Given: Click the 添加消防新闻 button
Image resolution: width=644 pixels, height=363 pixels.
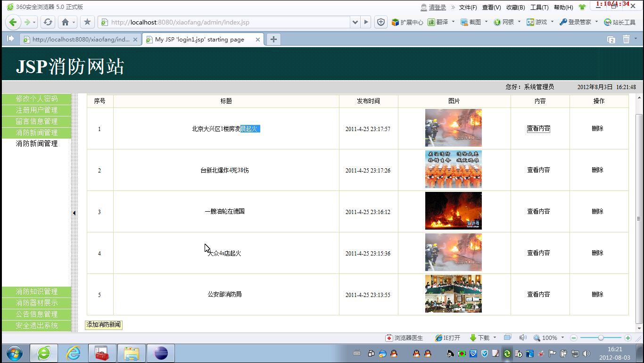Looking at the screenshot, I should pyautogui.click(x=104, y=325).
